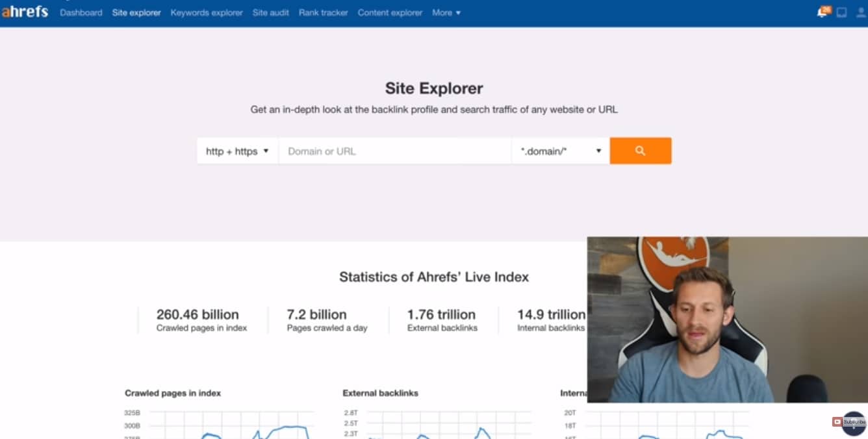The image size is (868, 439).
Task: Select Site explorer in navigation
Action: 136,12
